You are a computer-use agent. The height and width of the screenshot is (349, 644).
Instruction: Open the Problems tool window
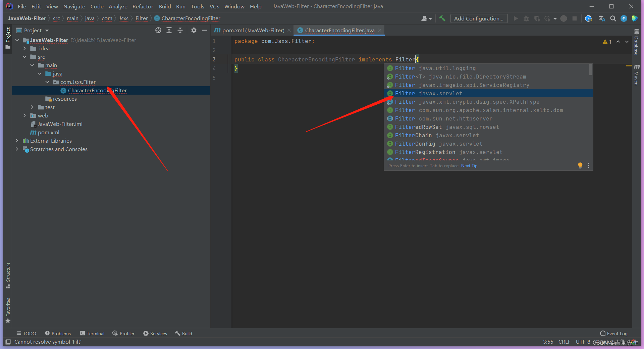(58, 334)
